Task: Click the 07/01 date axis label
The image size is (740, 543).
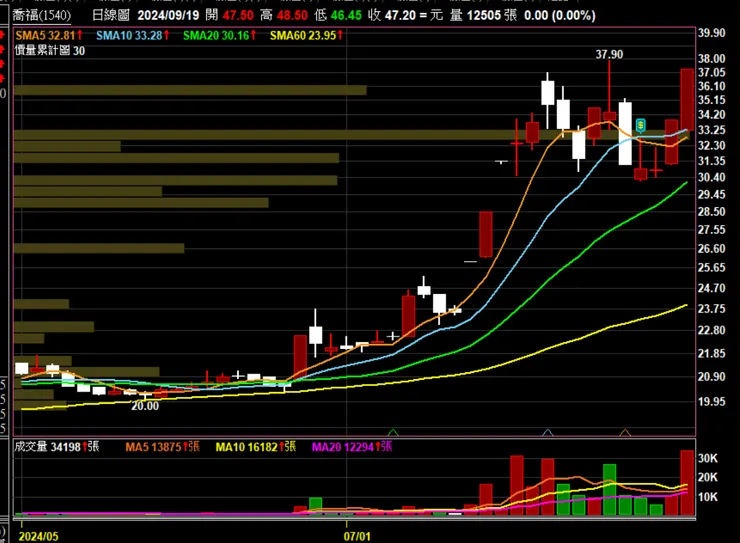Action: 357,536
